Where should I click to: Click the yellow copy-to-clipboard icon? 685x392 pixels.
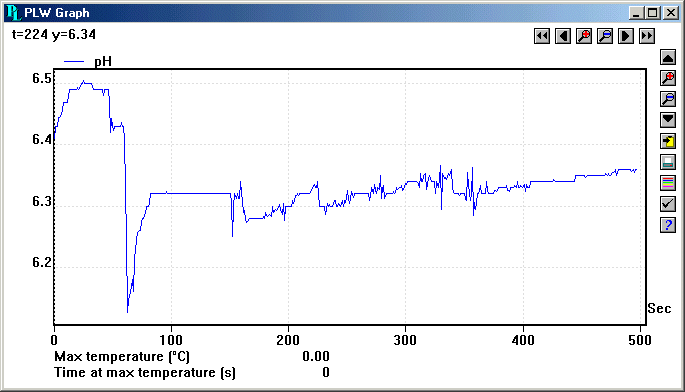pyautogui.click(x=668, y=141)
